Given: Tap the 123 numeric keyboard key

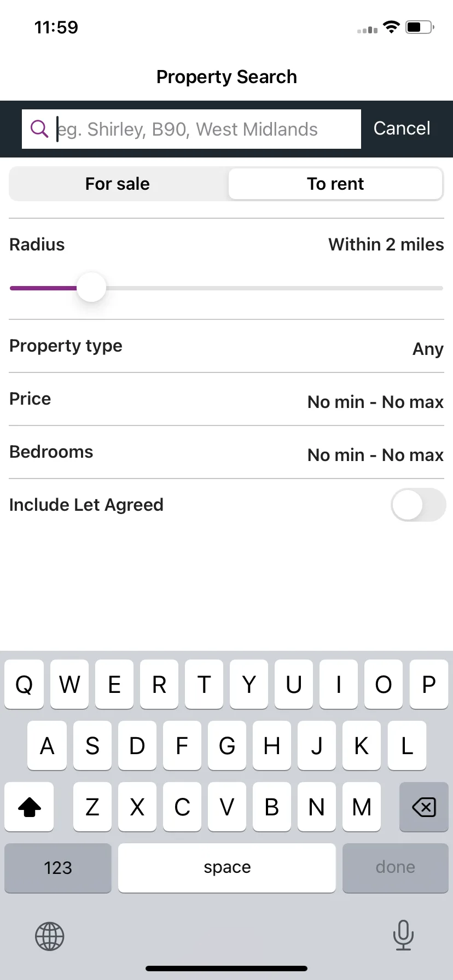Looking at the screenshot, I should coord(58,868).
